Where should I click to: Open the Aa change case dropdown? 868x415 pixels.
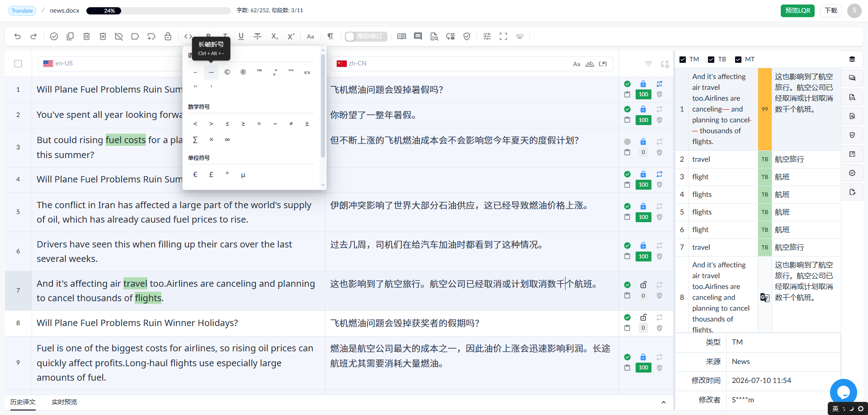click(310, 37)
